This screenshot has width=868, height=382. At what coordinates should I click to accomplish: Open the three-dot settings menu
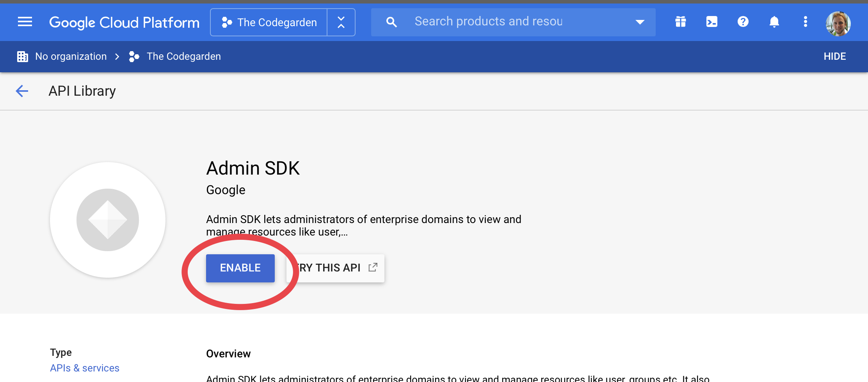805,22
